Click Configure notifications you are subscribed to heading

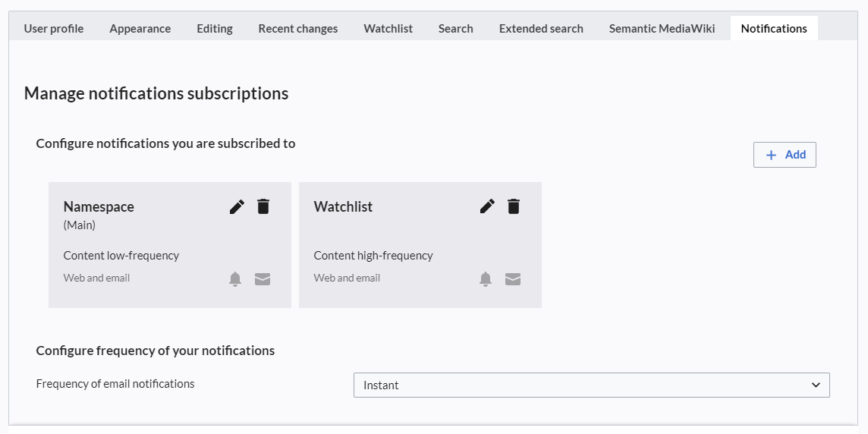pos(165,143)
